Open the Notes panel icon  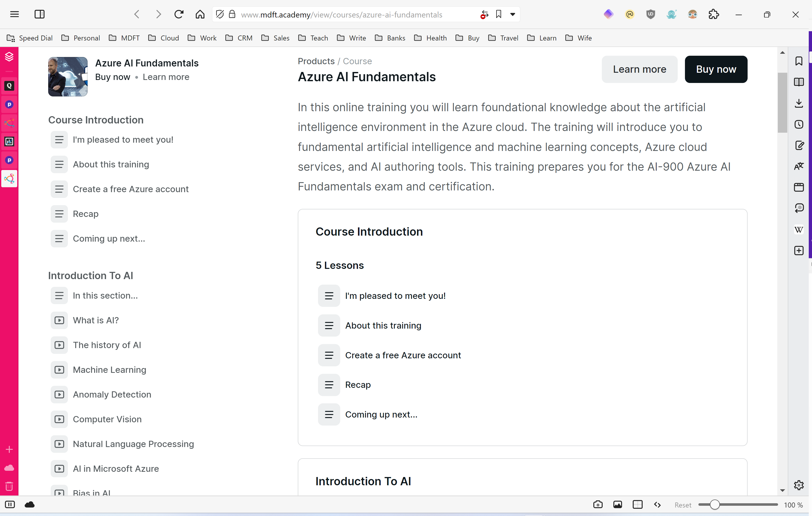(x=799, y=145)
